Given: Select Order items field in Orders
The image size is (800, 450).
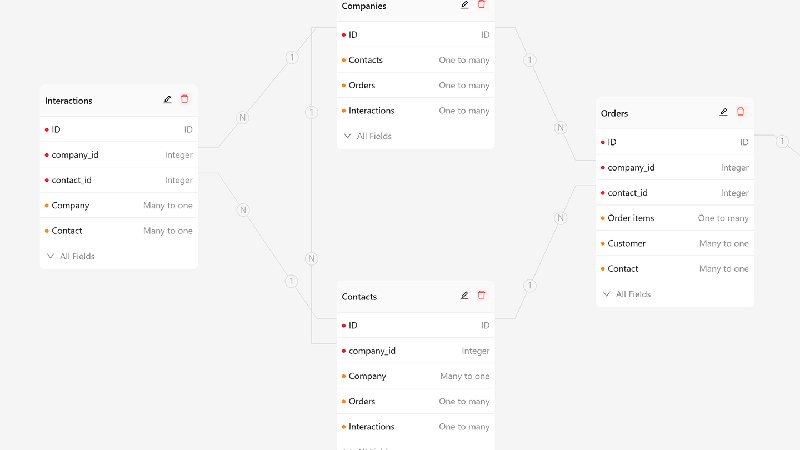Looking at the screenshot, I should (675, 218).
